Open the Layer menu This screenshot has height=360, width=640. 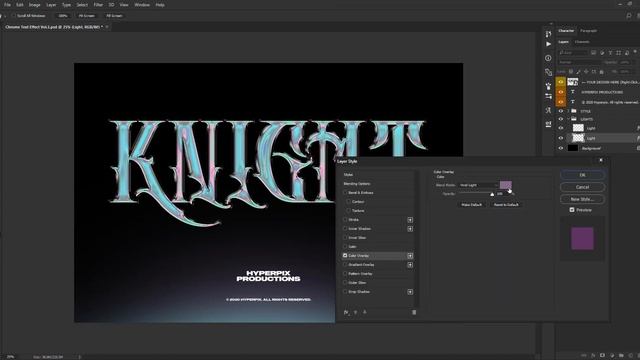tap(51, 5)
